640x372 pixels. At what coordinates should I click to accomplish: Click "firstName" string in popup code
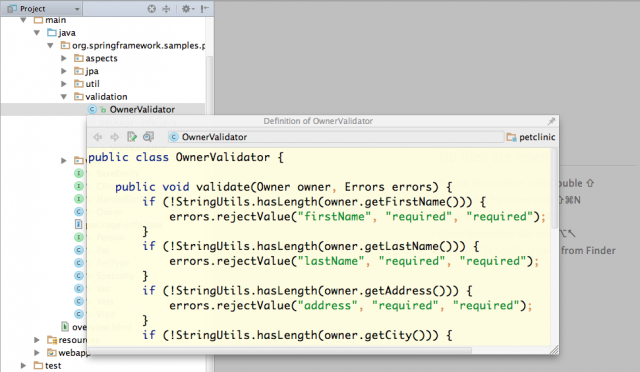(335, 216)
